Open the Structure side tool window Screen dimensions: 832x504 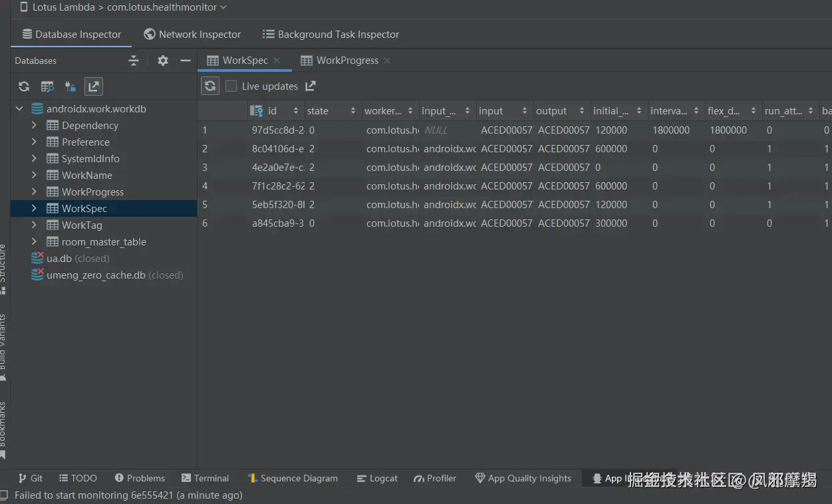(x=4, y=269)
